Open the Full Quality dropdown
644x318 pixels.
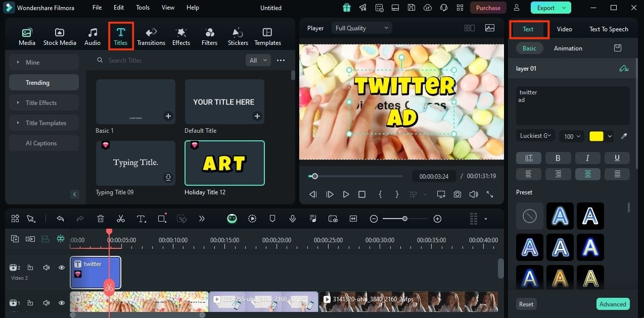pyautogui.click(x=362, y=28)
